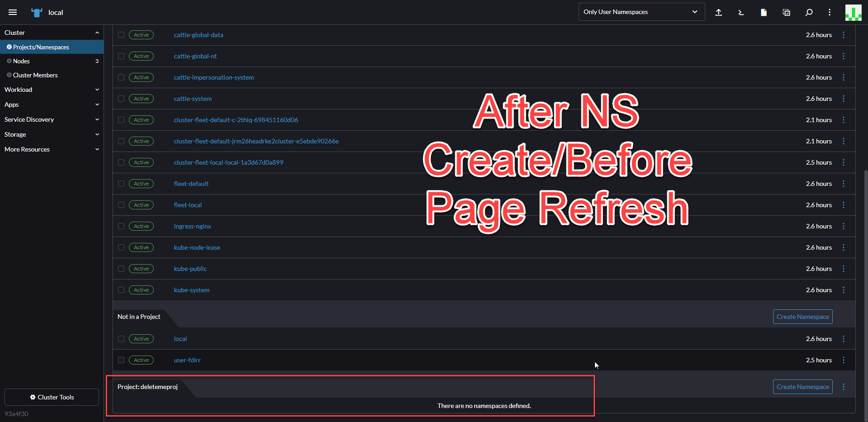Create namespace under Project deletemeproj

click(x=802, y=387)
